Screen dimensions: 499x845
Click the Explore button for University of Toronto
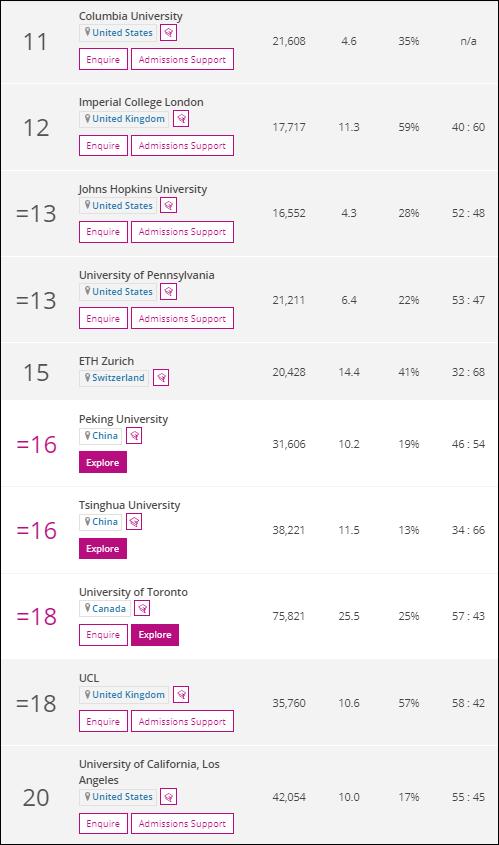coord(155,635)
